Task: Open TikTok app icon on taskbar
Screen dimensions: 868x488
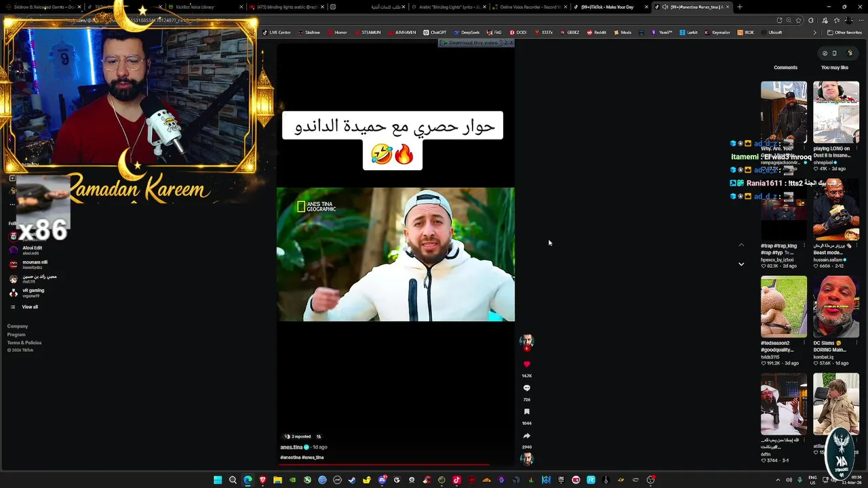Action: point(456,480)
